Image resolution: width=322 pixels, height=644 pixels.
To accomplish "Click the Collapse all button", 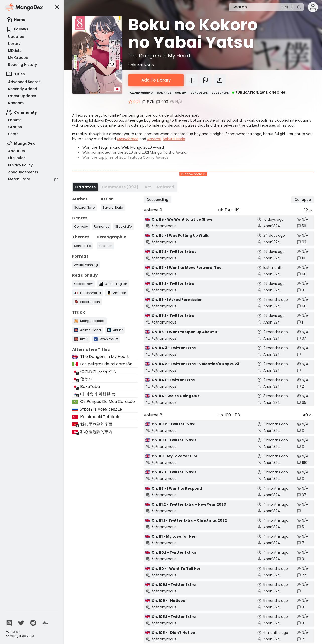I will (x=302, y=200).
